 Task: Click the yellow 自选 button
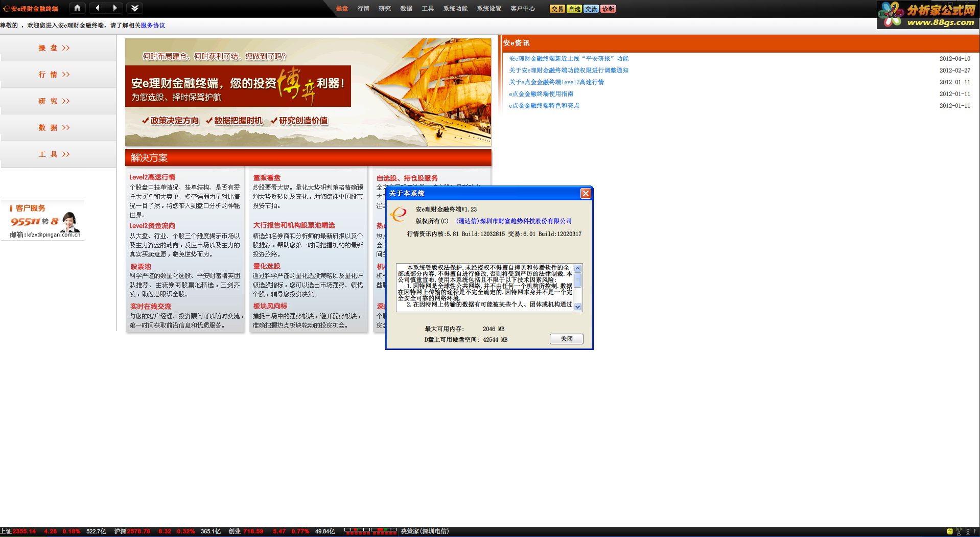(x=574, y=9)
